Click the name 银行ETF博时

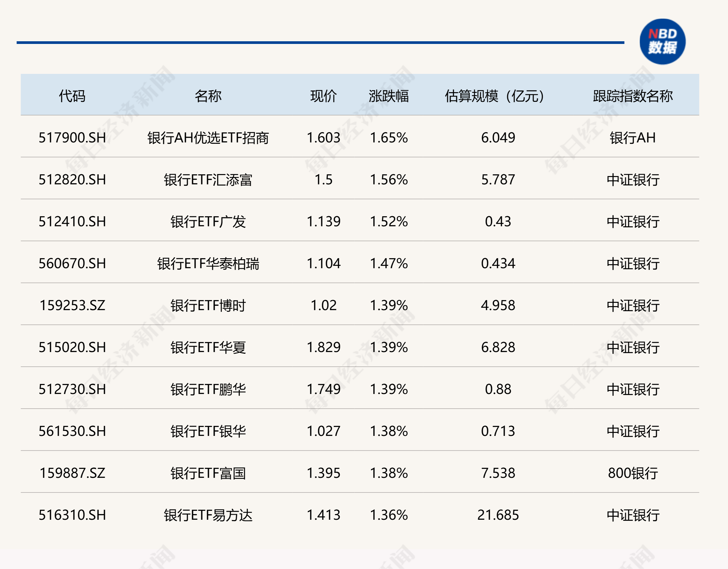pos(208,305)
